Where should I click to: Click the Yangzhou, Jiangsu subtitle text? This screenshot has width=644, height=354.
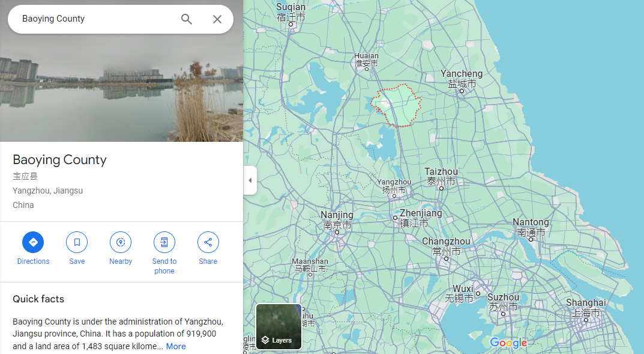click(47, 191)
